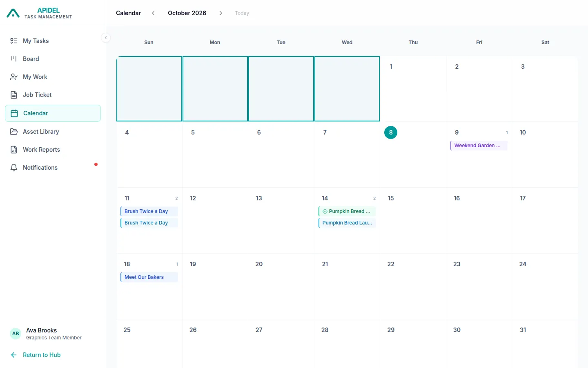Select October 5 day cell

point(215,155)
